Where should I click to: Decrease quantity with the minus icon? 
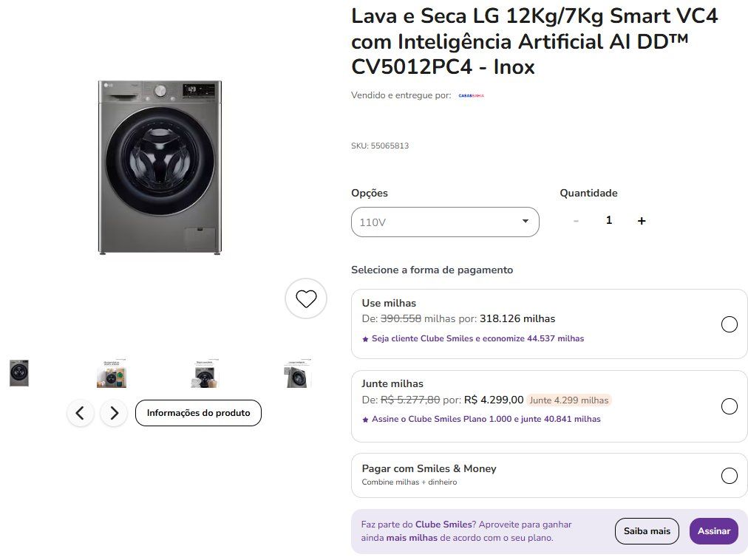pyautogui.click(x=576, y=221)
